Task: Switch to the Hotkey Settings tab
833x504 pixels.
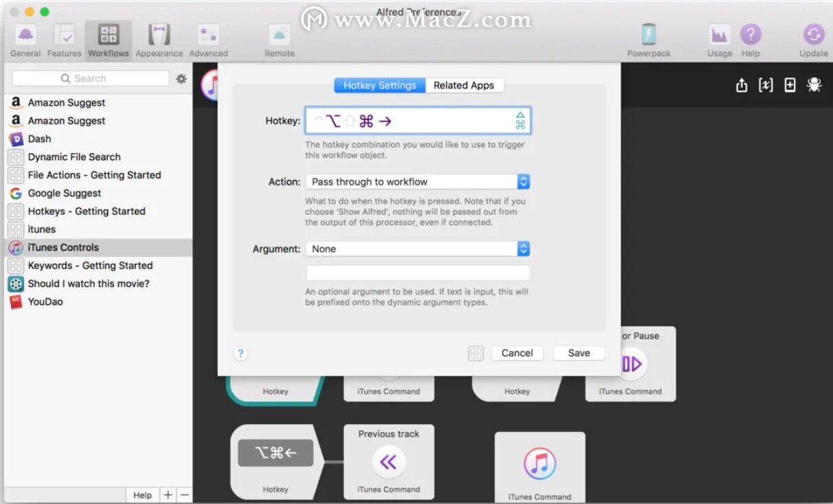Action: coord(380,85)
